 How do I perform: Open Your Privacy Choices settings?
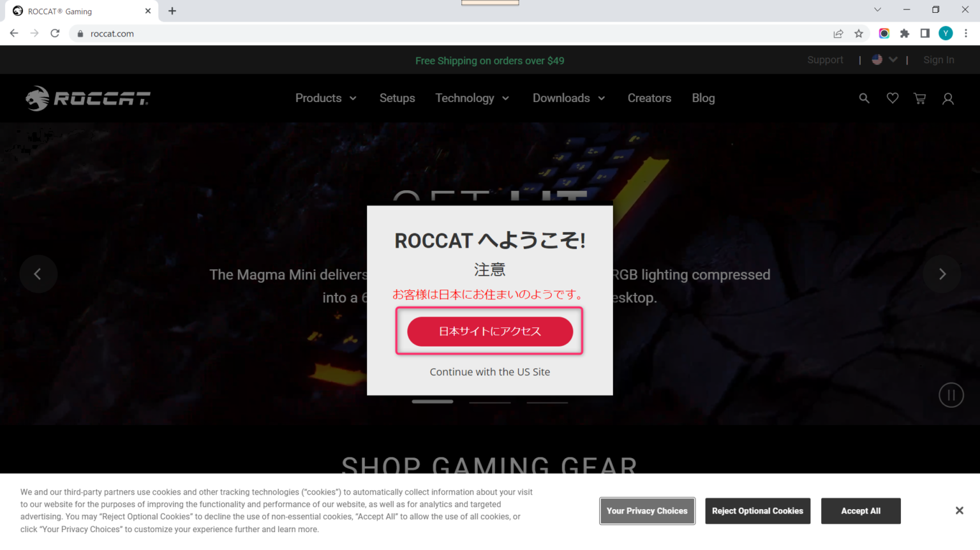(x=647, y=510)
